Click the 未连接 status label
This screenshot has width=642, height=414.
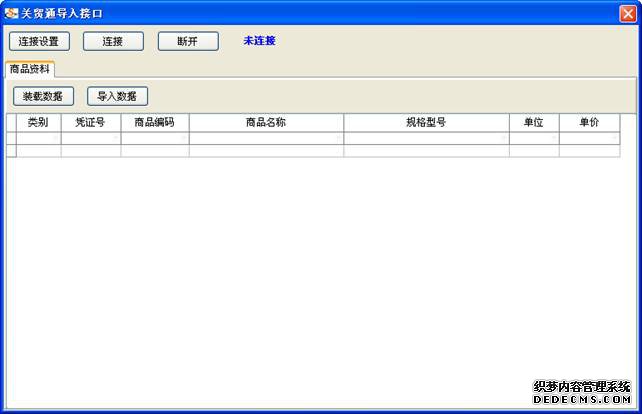[259, 41]
